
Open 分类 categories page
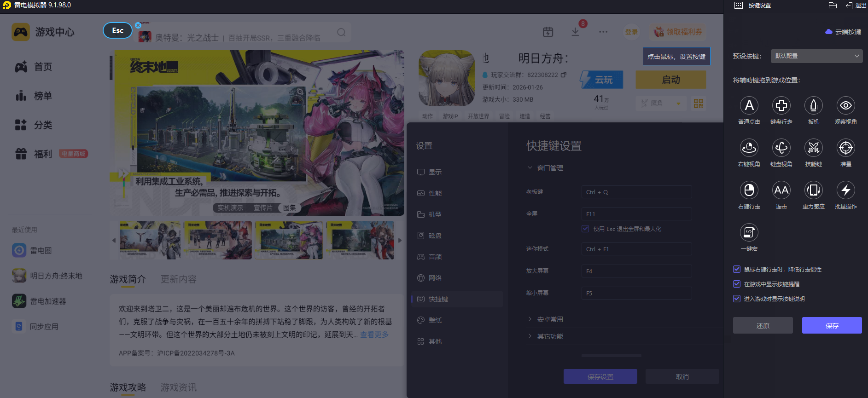34,125
